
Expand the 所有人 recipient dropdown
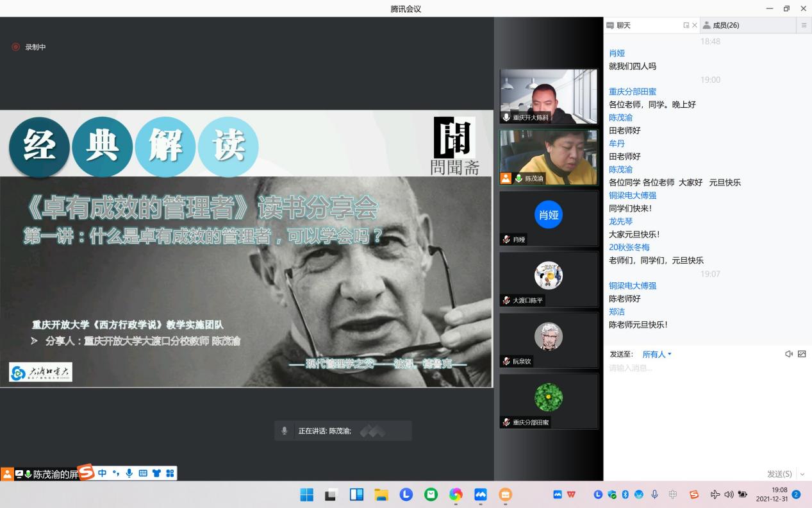pyautogui.click(x=657, y=354)
